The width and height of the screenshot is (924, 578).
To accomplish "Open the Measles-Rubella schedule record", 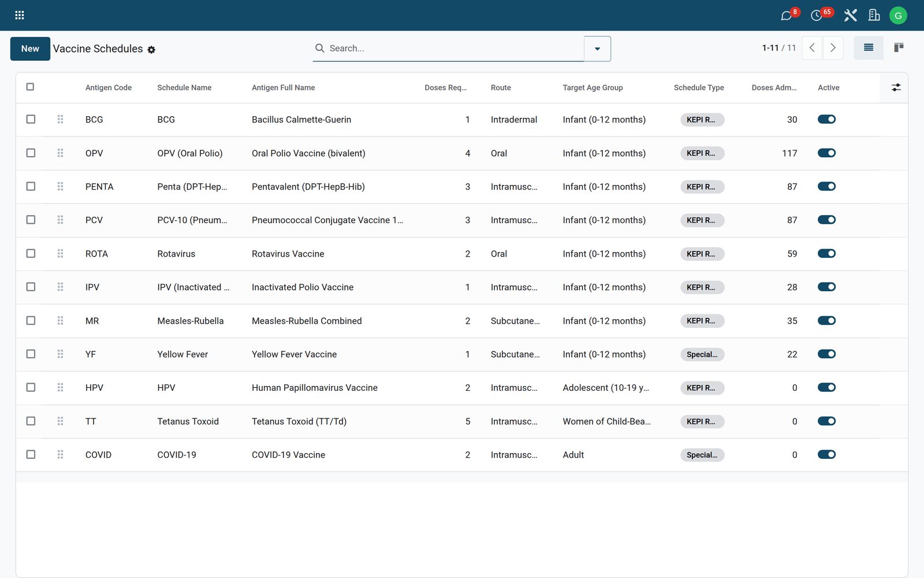I will pos(191,321).
